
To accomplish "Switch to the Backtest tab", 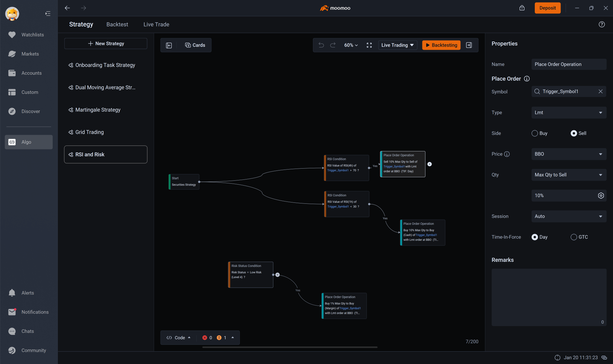I will coord(117,24).
